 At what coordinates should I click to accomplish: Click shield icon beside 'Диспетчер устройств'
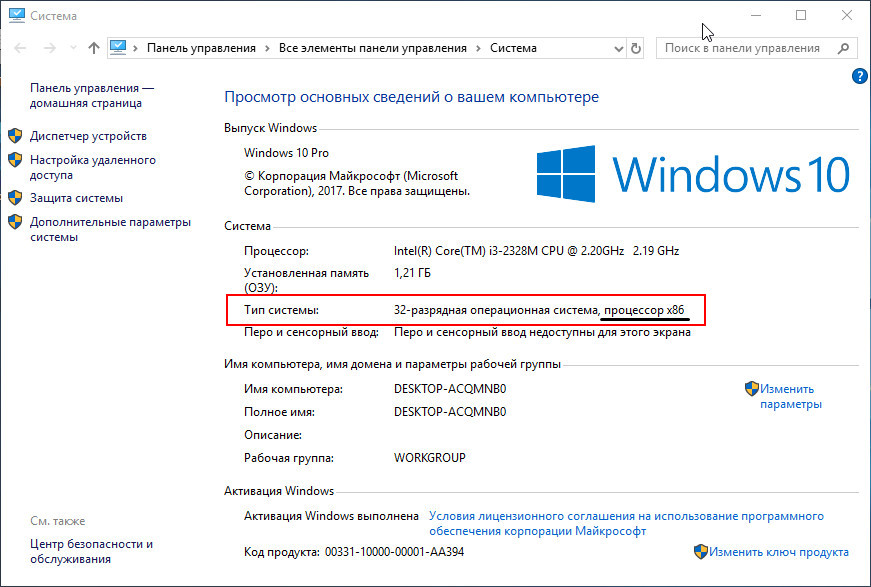click(x=15, y=136)
